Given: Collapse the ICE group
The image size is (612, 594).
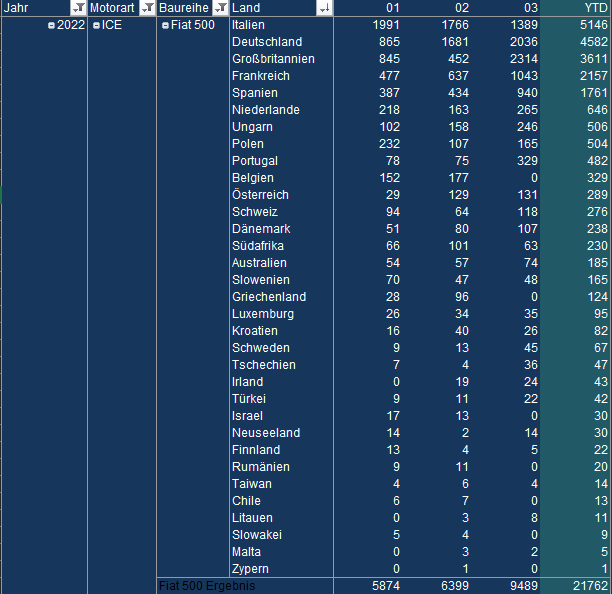Looking at the screenshot, I should (96, 25).
